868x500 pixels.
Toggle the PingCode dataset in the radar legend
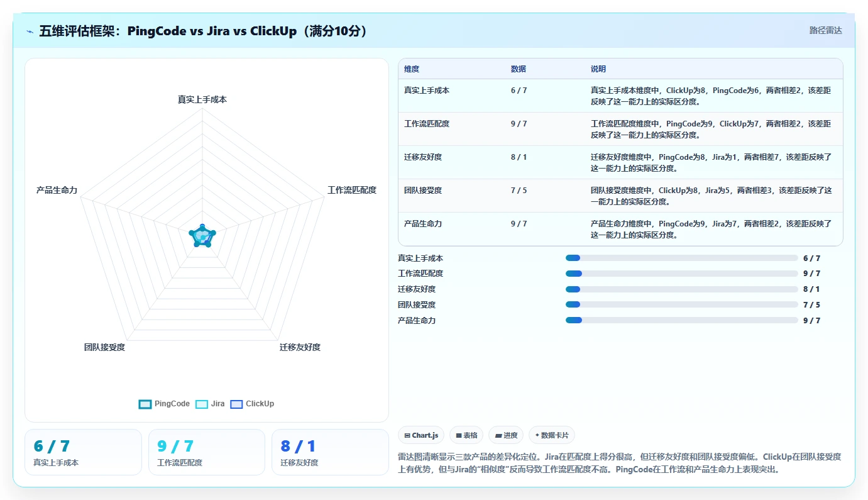coord(164,404)
